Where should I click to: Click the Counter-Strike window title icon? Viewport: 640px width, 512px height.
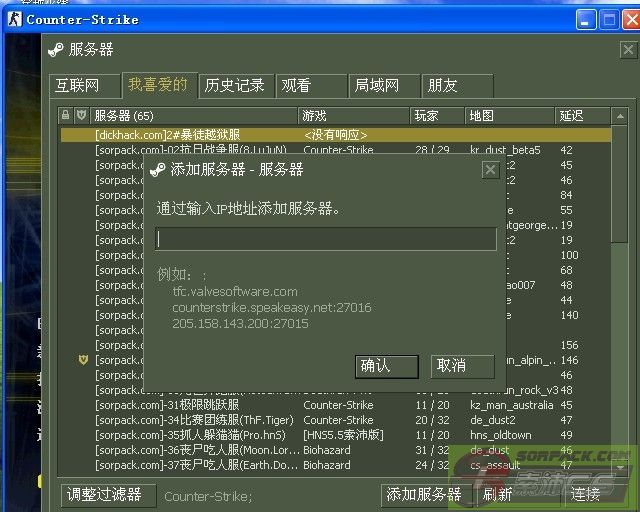pyautogui.click(x=14, y=19)
